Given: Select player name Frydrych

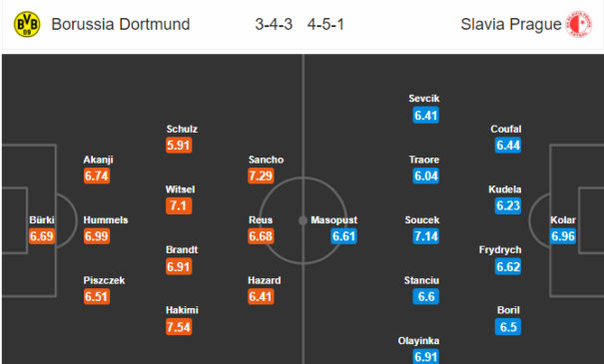Looking at the screenshot, I should pos(500,250).
